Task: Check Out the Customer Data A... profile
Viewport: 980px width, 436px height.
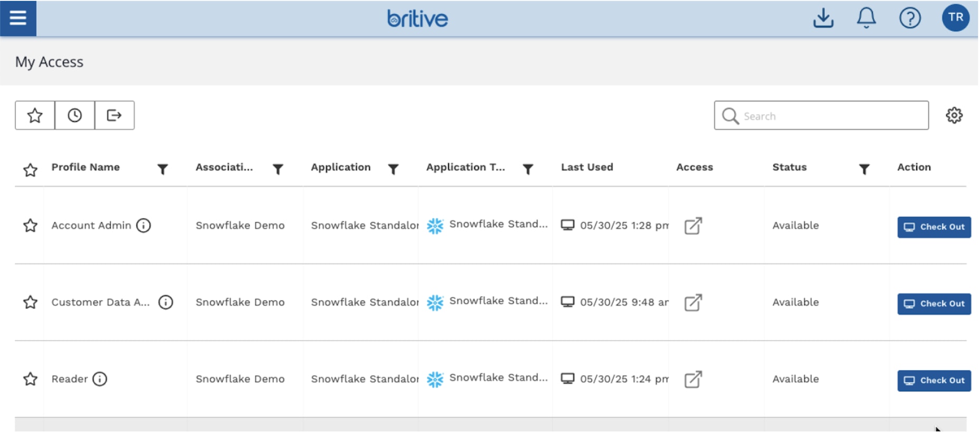Action: tap(934, 304)
